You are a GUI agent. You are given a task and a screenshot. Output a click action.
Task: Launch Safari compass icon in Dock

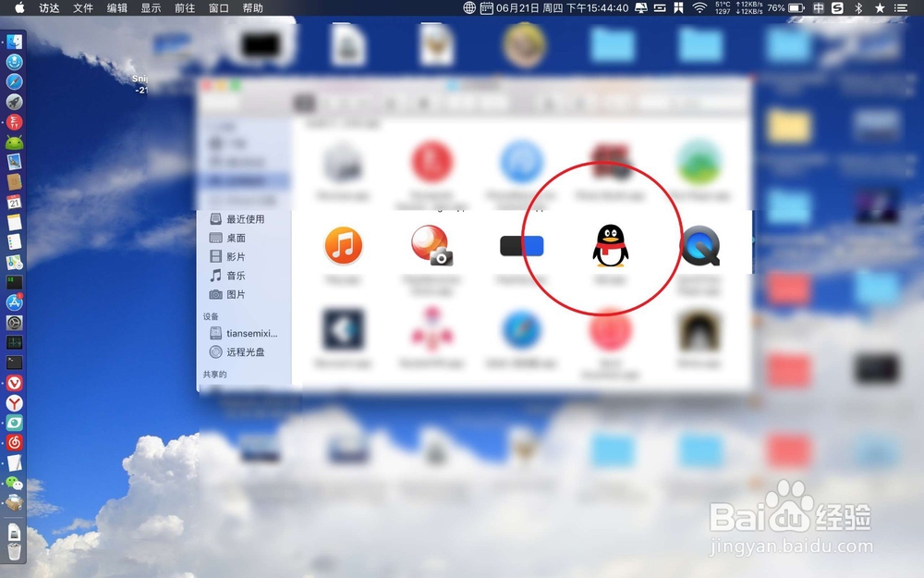pos(14,81)
